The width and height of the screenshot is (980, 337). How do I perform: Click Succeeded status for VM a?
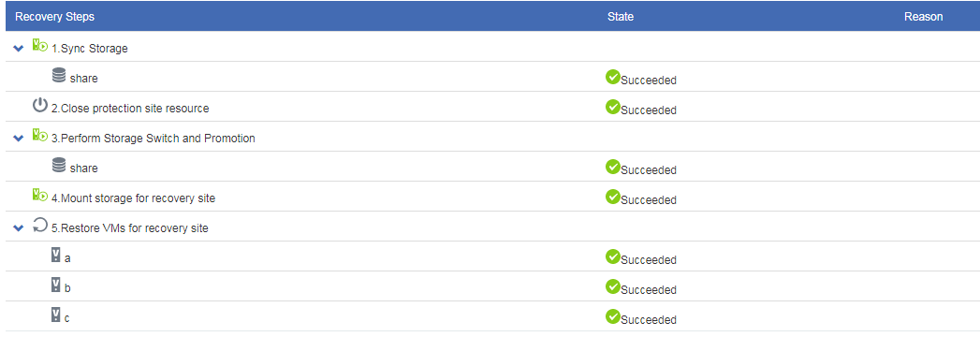(648, 260)
